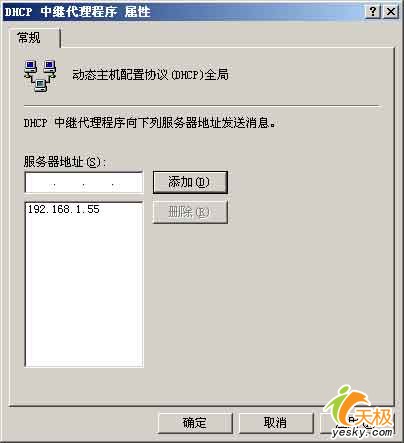Close the DHCP relay agent properties dialog
Image resolution: width=404 pixels, height=443 pixels.
coord(390,12)
